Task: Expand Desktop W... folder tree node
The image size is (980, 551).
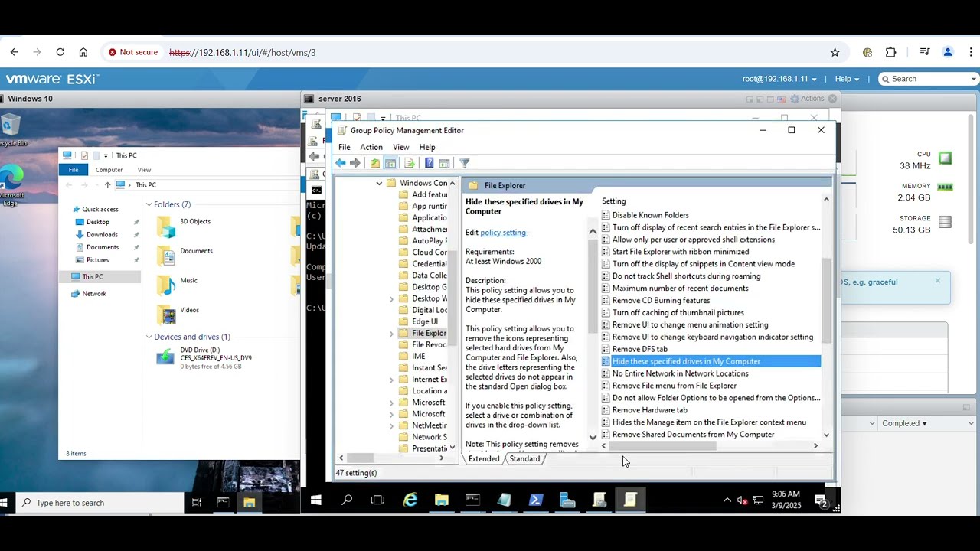Action: coord(391,298)
